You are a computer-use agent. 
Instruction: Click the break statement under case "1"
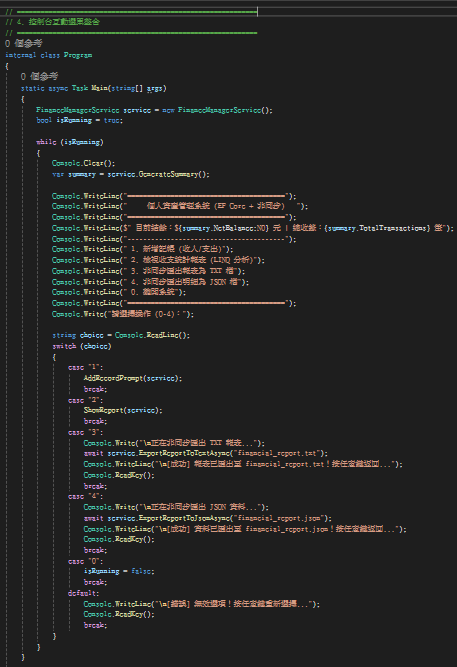pos(95,389)
